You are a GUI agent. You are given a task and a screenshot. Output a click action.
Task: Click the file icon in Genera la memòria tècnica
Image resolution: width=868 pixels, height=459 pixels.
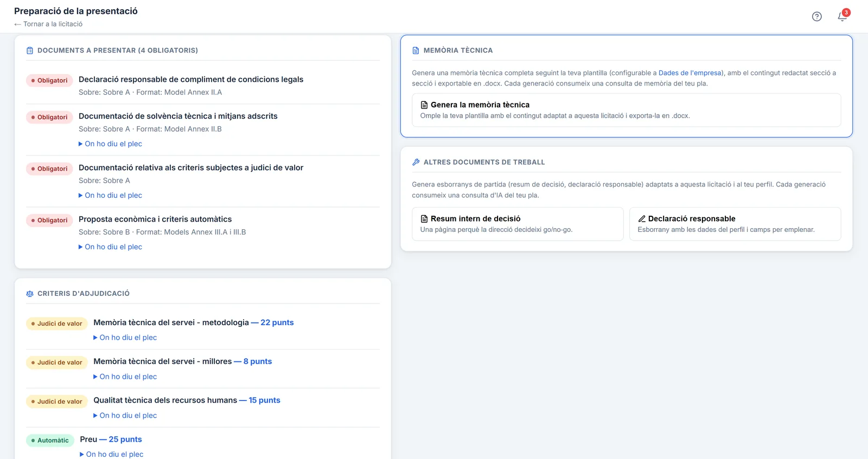coord(424,105)
